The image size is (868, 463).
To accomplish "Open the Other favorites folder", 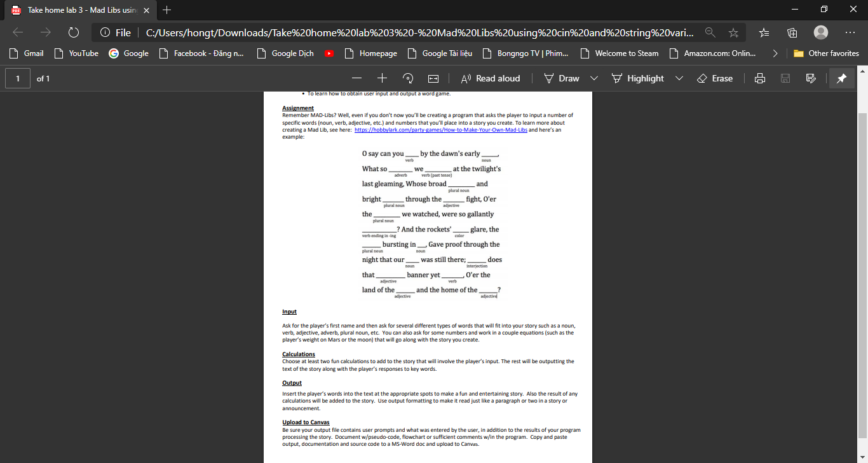I will click(x=826, y=53).
